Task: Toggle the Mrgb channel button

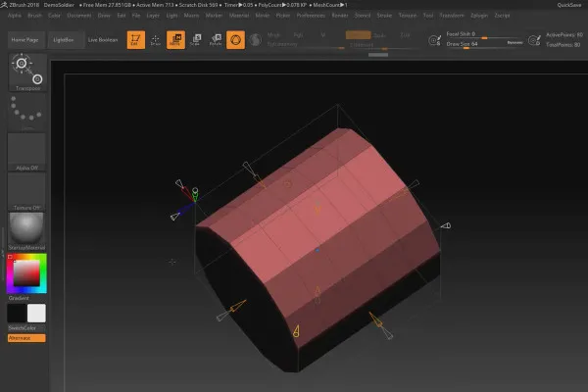Action: click(x=274, y=35)
